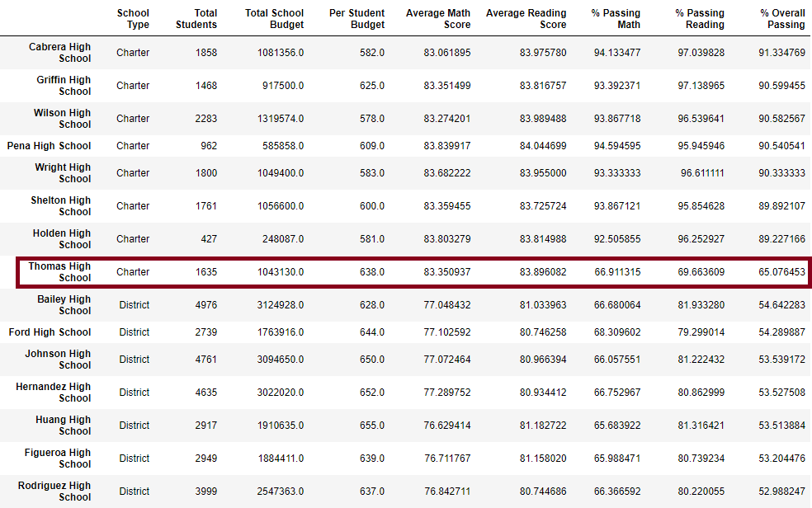
Task: Click the % Overall Passing header
Action: point(782,19)
